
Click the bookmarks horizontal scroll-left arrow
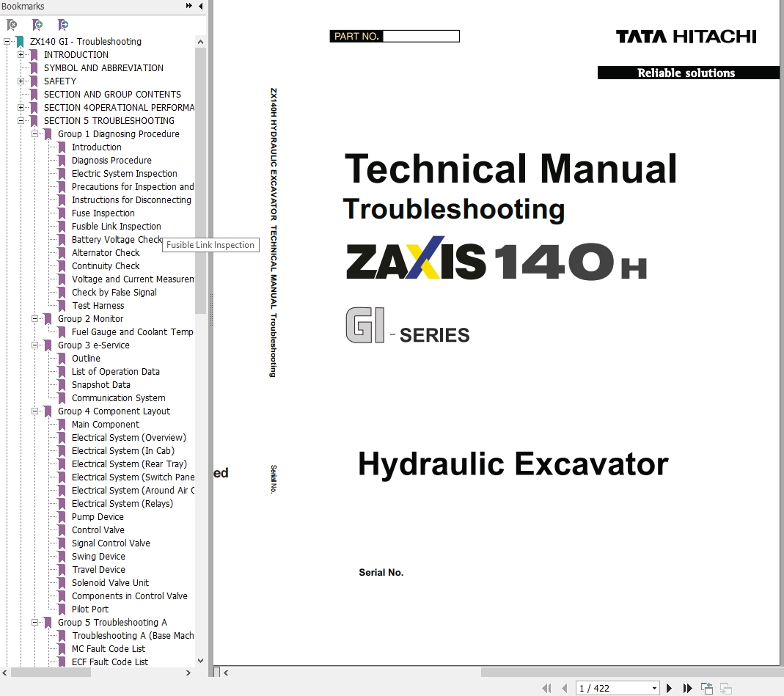(5, 673)
